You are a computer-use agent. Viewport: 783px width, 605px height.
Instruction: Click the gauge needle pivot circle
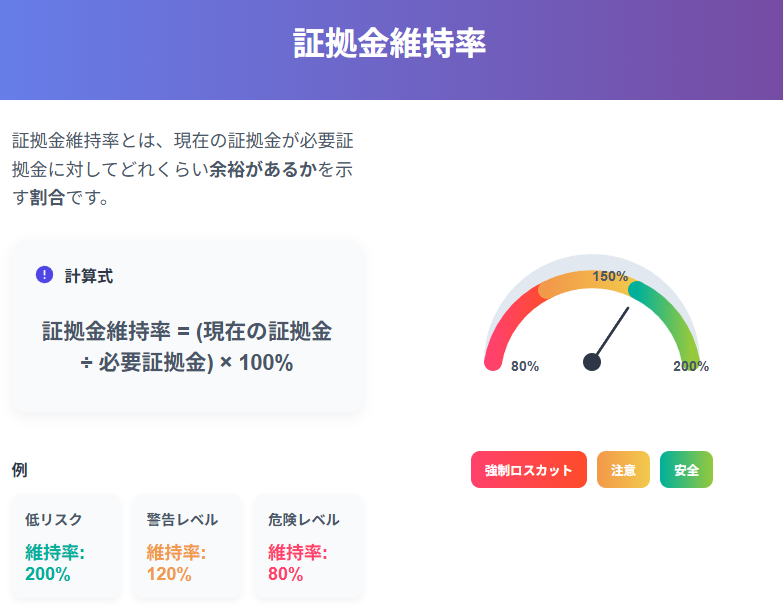point(592,362)
